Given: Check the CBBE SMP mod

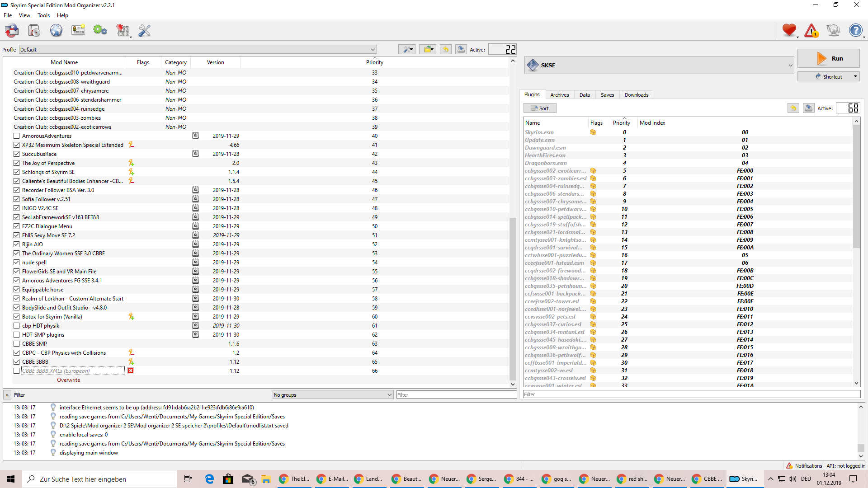Looking at the screenshot, I should [17, 343].
